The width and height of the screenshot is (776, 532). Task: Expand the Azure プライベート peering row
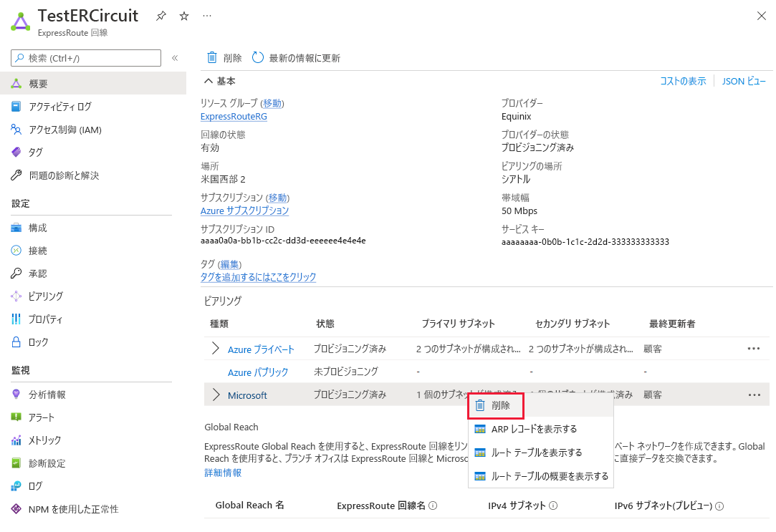click(x=215, y=349)
